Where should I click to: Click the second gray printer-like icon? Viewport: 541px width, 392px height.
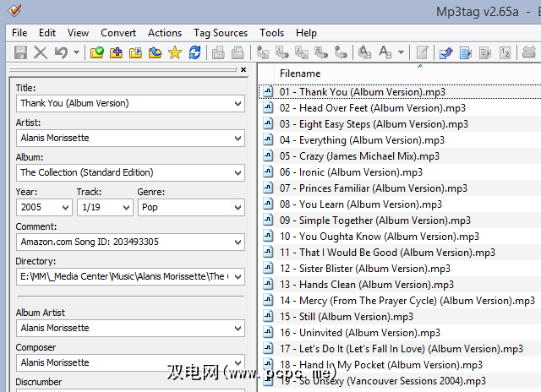pyautogui.click(x=238, y=52)
